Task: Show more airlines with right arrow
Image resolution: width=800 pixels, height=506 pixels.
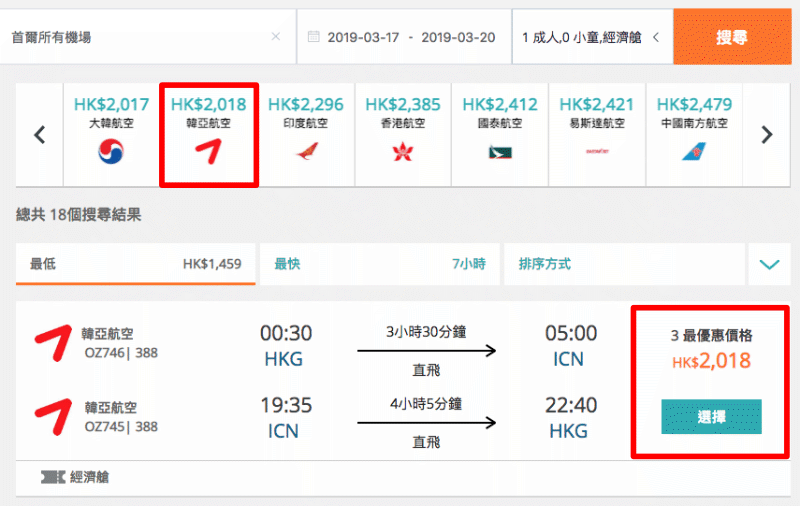Action: 766,135
